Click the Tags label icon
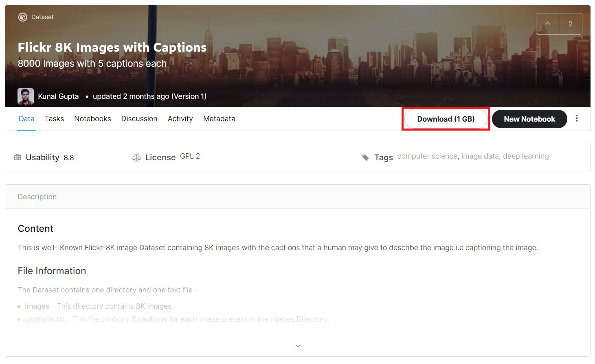Image resolution: width=595 pixels, height=364 pixels. click(x=366, y=157)
